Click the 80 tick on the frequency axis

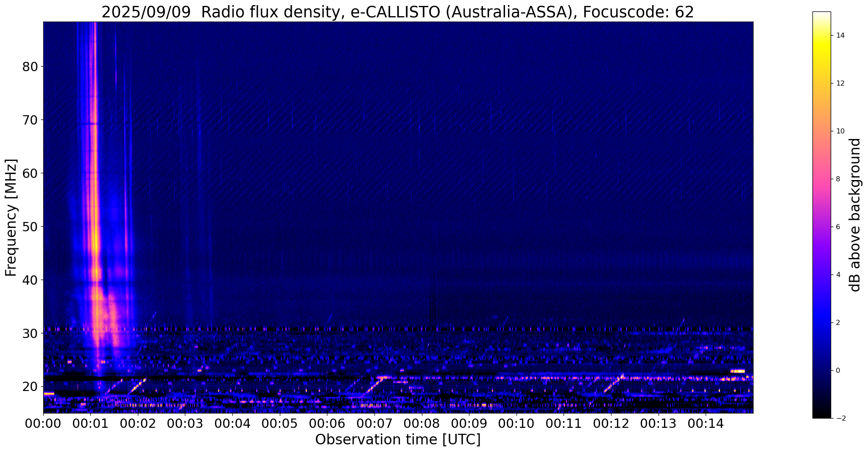(x=29, y=67)
